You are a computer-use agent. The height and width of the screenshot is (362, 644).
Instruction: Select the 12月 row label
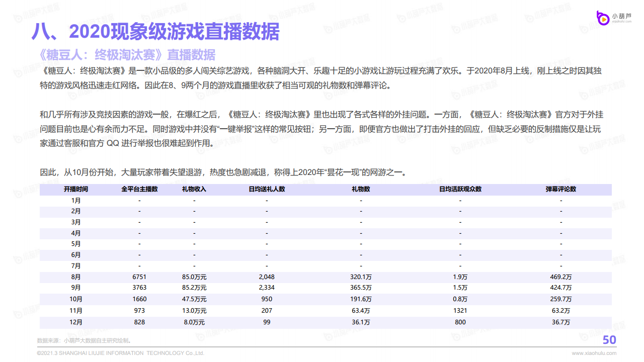(x=76, y=322)
